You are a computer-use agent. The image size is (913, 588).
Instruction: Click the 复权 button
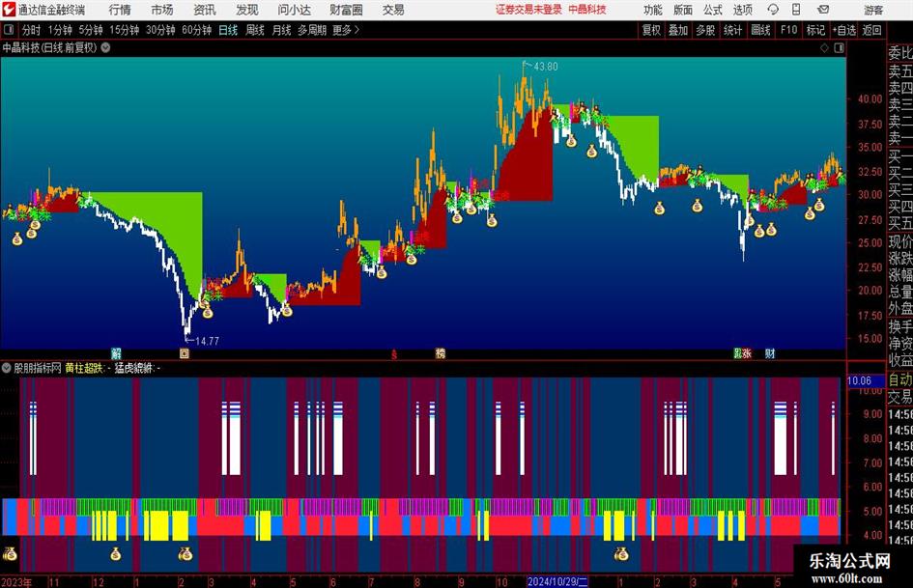point(651,30)
